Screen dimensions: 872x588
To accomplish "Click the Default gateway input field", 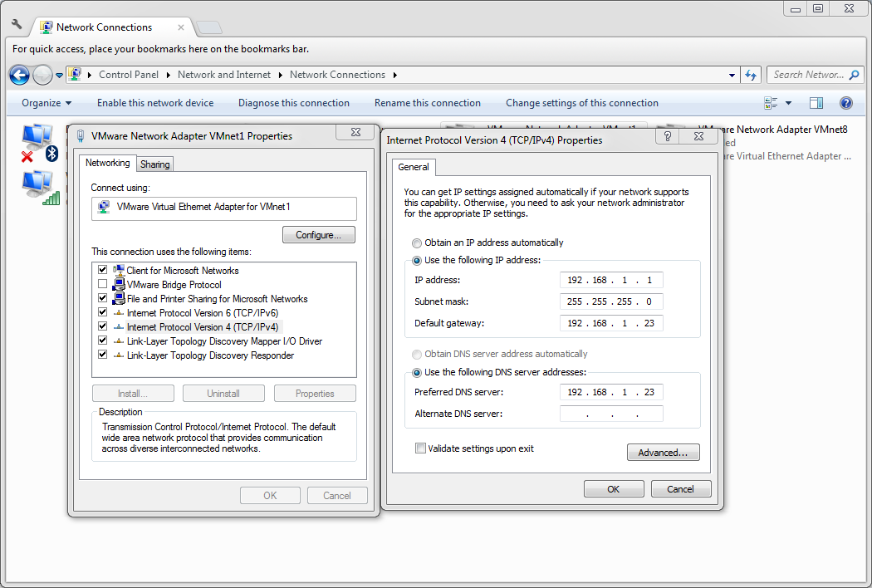I will (611, 323).
